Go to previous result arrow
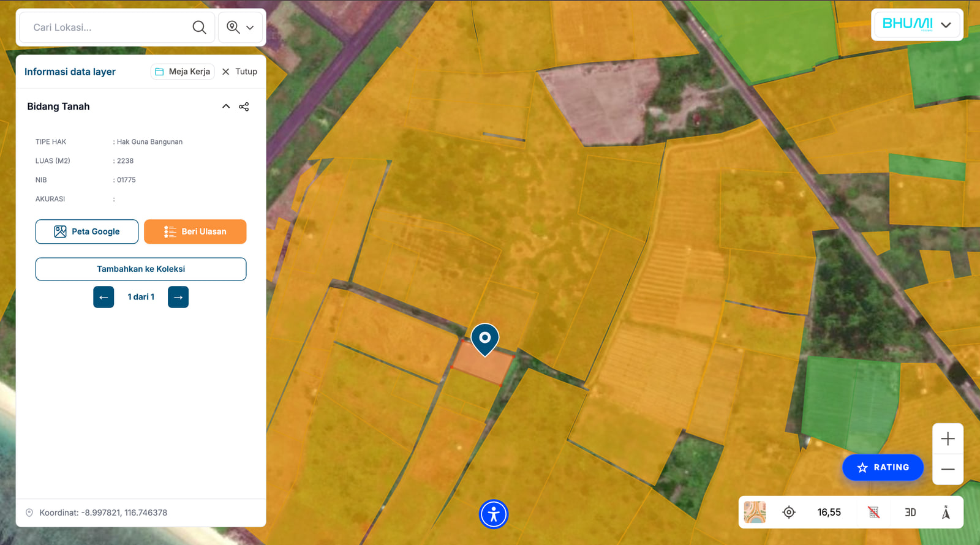This screenshot has height=545, width=980. coord(104,297)
